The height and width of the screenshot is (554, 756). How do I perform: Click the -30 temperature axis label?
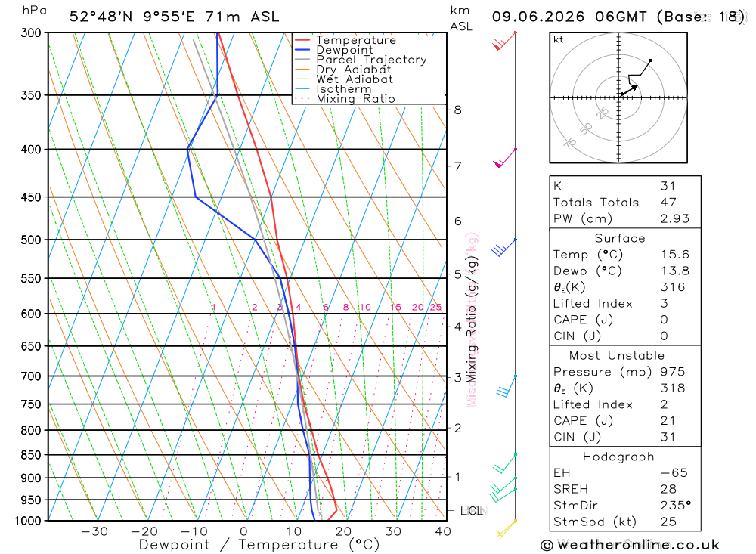click(x=94, y=532)
